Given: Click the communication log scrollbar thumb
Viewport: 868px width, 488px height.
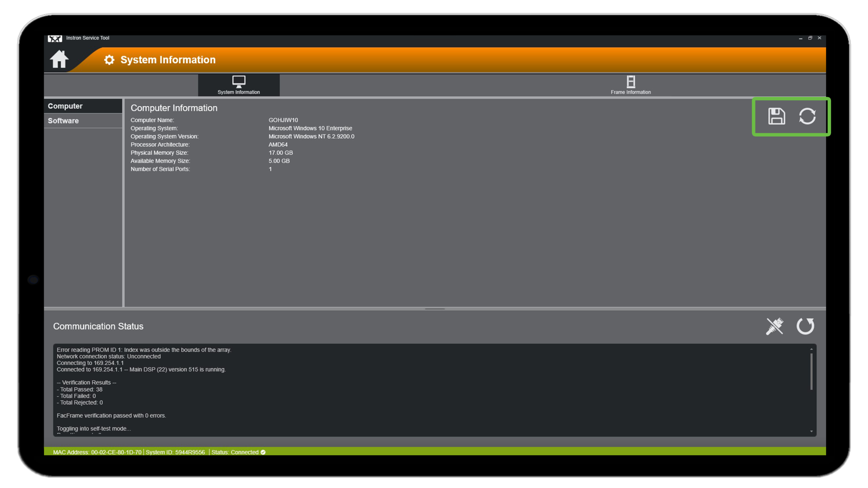Looking at the screenshot, I should pos(811,371).
